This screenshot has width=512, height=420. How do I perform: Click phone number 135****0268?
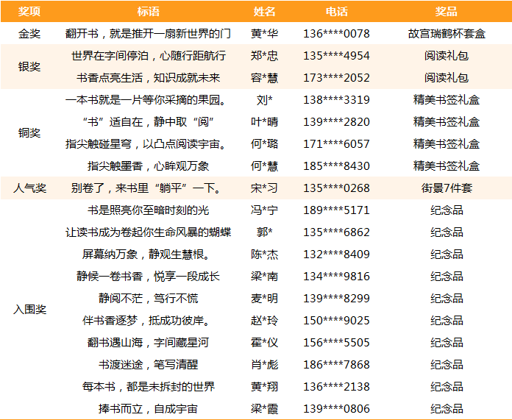337,188
